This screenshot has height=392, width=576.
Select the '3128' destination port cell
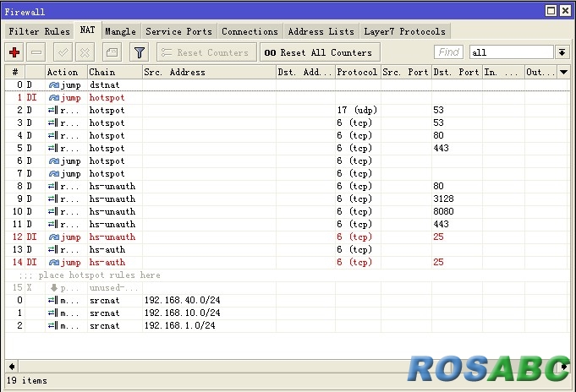[457, 199]
